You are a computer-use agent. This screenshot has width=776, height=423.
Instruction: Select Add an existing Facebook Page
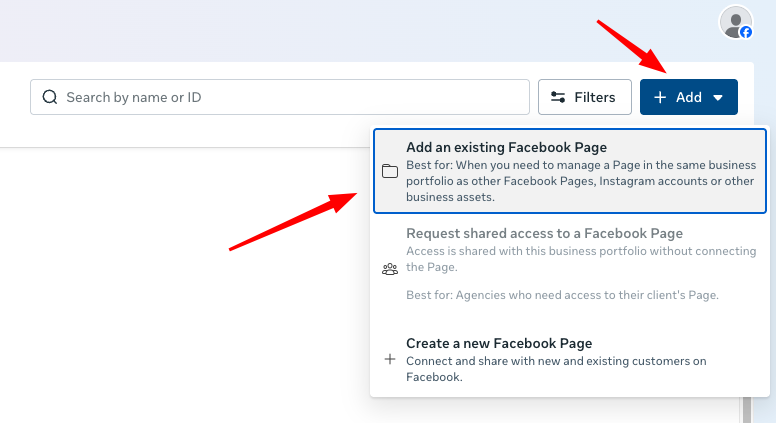(570, 171)
